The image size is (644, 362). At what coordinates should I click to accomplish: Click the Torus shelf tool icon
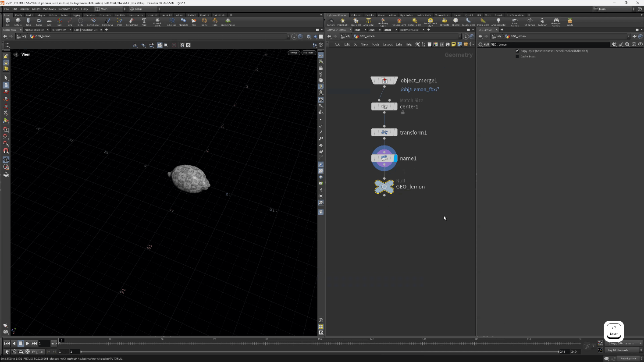coord(39,21)
